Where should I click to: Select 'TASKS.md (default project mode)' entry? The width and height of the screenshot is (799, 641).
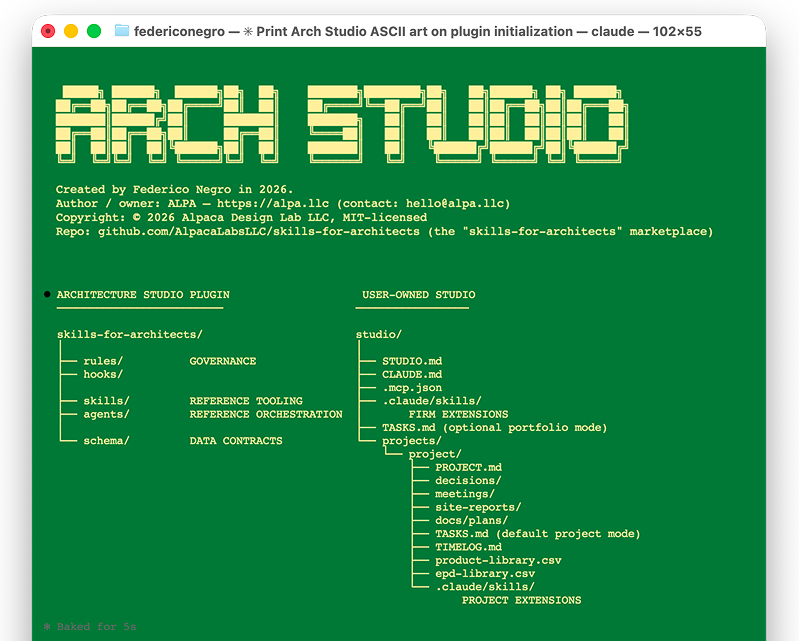tap(538, 533)
